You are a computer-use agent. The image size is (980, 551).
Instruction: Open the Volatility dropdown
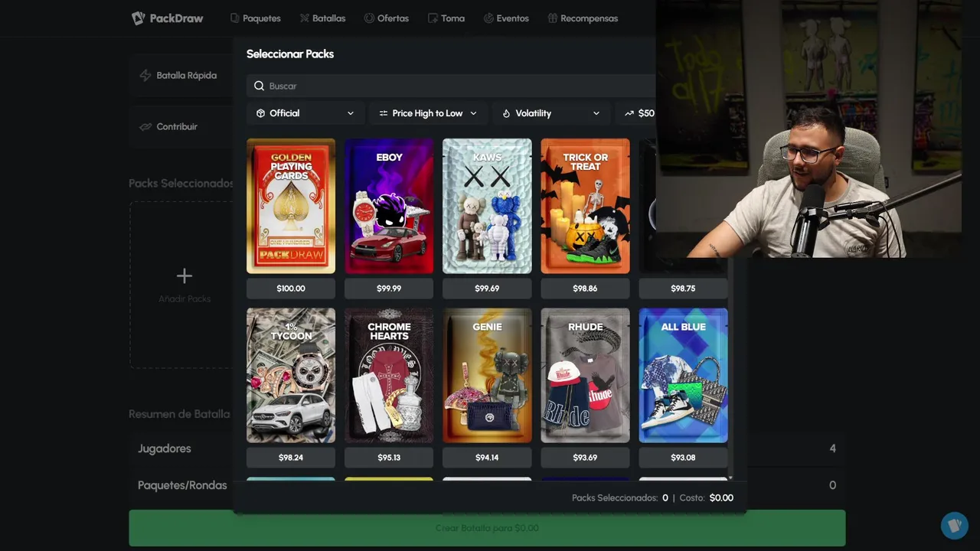coord(550,113)
